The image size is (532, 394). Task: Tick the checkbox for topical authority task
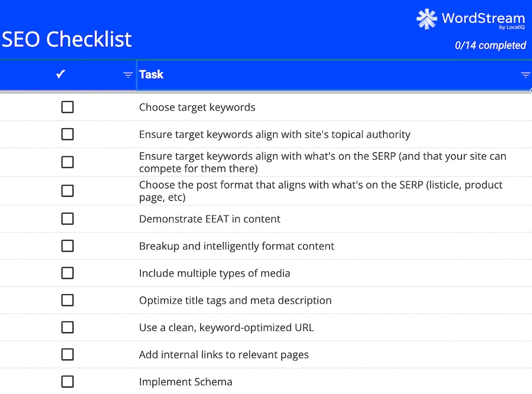(67, 134)
